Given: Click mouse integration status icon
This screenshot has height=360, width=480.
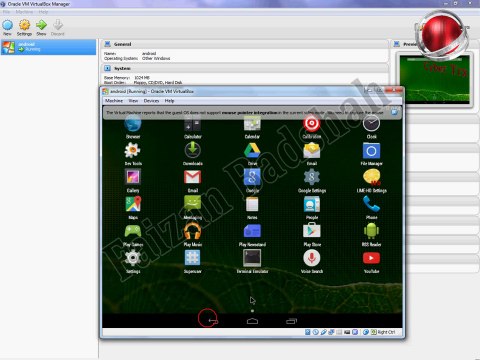Looking at the screenshot, I should coord(366,332).
